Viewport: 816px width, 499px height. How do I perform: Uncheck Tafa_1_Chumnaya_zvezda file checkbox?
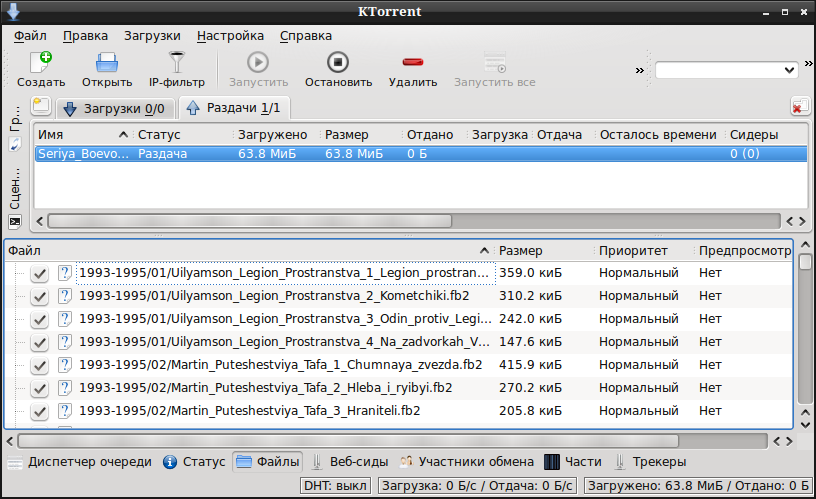coord(40,365)
